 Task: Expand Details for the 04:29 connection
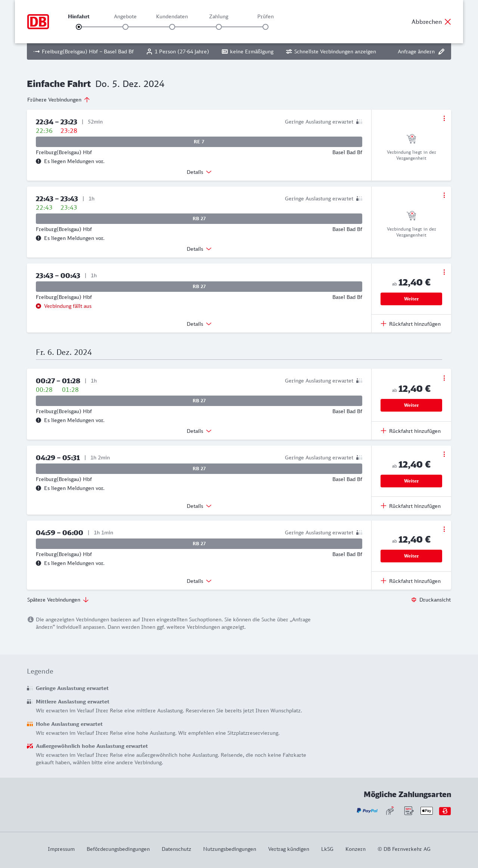click(x=199, y=506)
